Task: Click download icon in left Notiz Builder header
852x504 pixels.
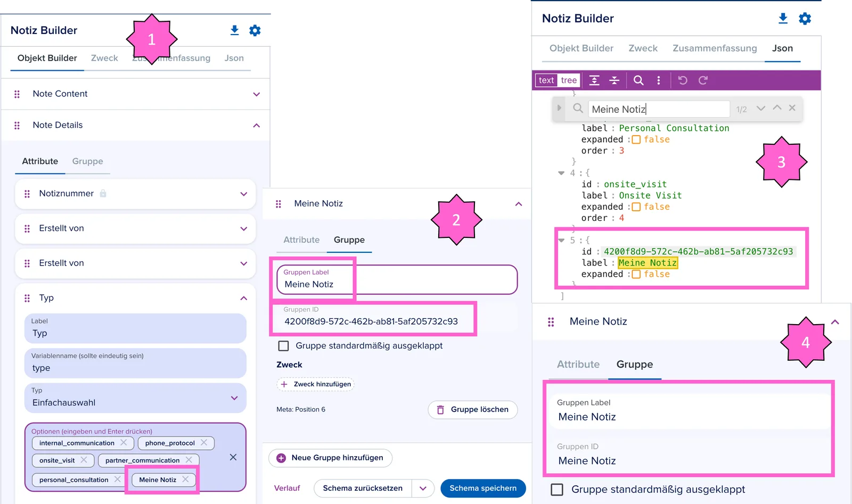Action: (234, 30)
